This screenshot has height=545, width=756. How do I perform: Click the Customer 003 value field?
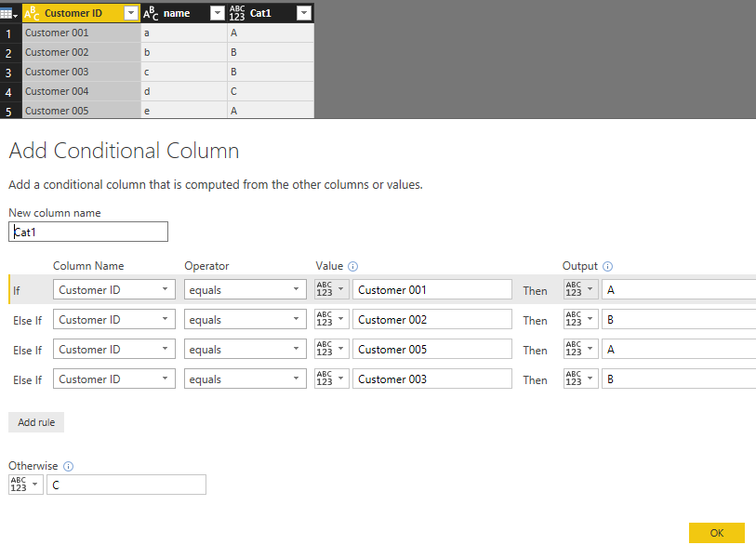[x=432, y=379]
